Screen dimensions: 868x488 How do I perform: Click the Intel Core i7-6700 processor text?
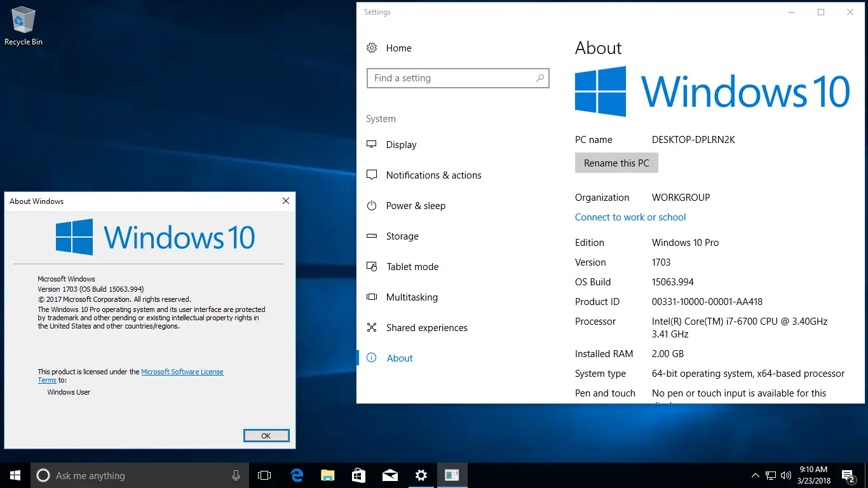[x=740, y=328]
